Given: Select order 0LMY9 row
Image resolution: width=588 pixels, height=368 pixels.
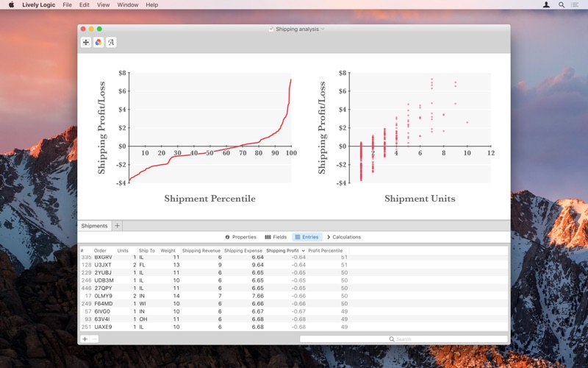Looking at the screenshot, I should 294,296.
